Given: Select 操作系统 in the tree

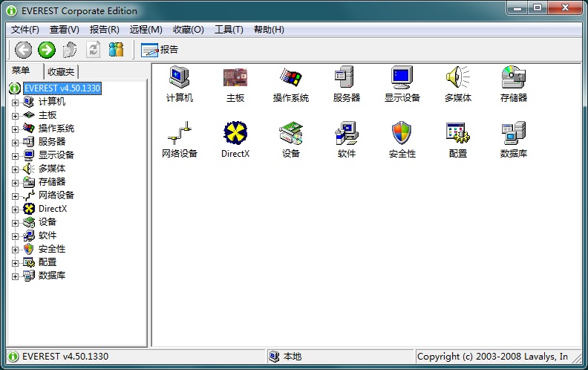Looking at the screenshot, I should [x=56, y=129].
